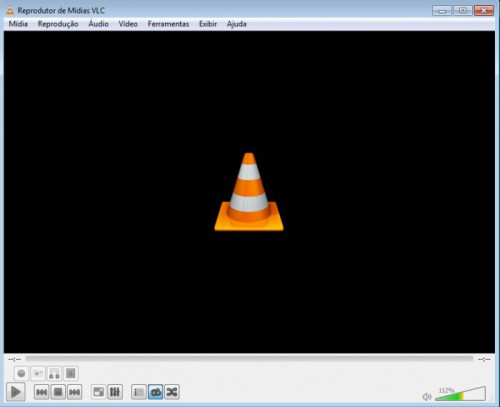Skip to next media track
Viewport: 500px width, 407px height.
click(x=74, y=392)
